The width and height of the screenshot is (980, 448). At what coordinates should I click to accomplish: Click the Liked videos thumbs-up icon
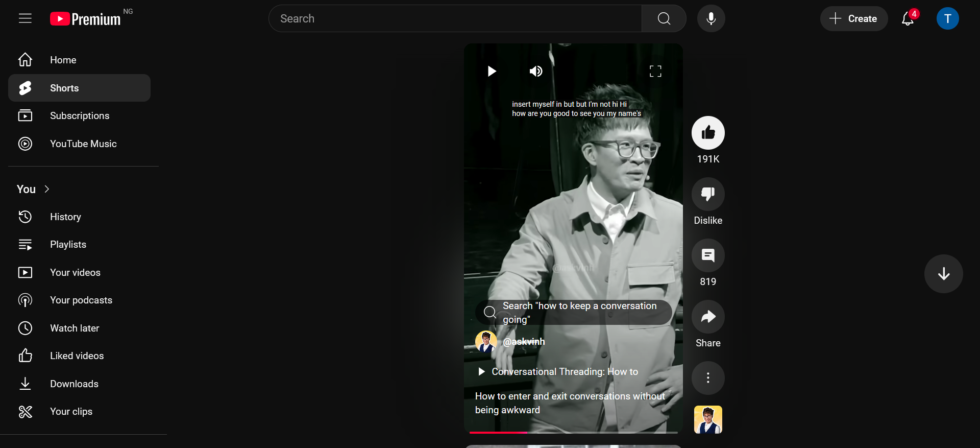[25, 356]
